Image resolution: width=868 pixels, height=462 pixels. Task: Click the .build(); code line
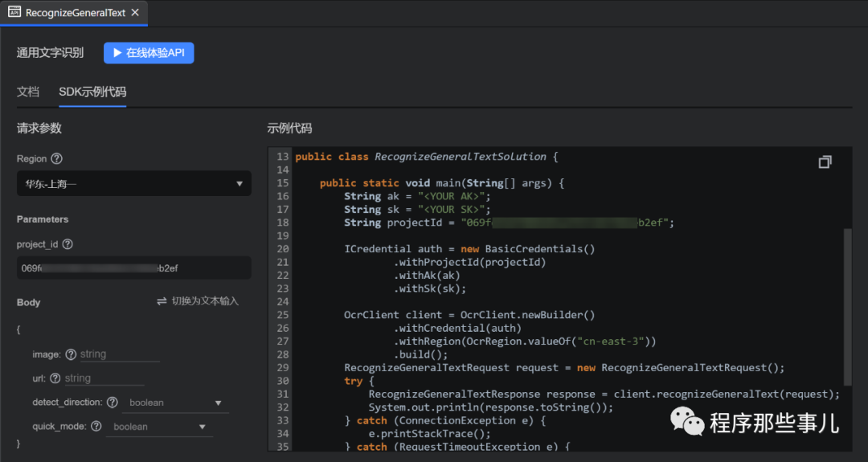[x=420, y=354]
